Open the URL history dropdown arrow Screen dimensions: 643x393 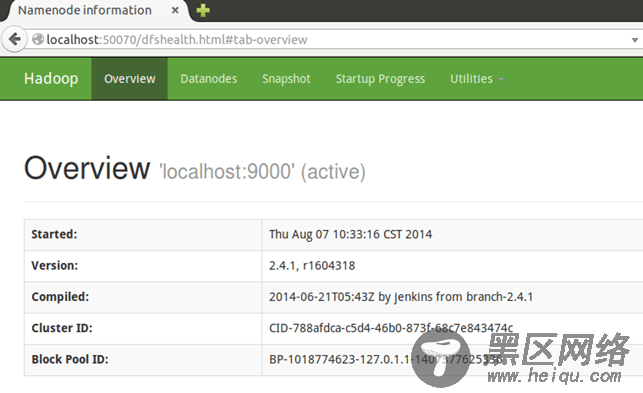tap(635, 40)
